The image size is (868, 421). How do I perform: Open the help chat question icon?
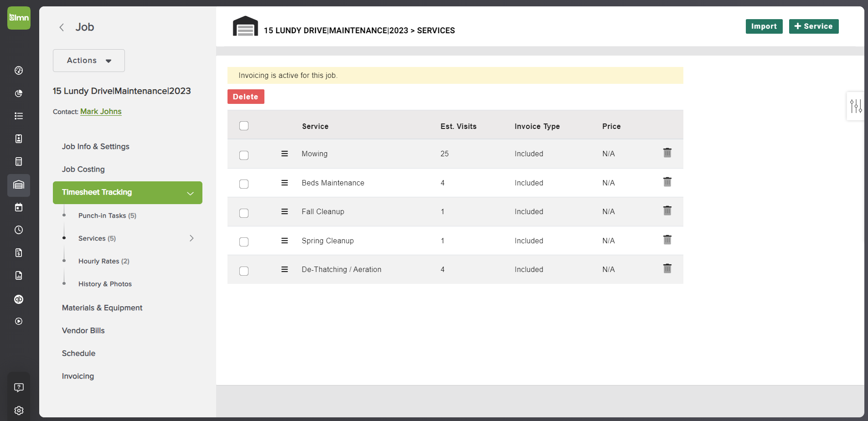tap(19, 387)
